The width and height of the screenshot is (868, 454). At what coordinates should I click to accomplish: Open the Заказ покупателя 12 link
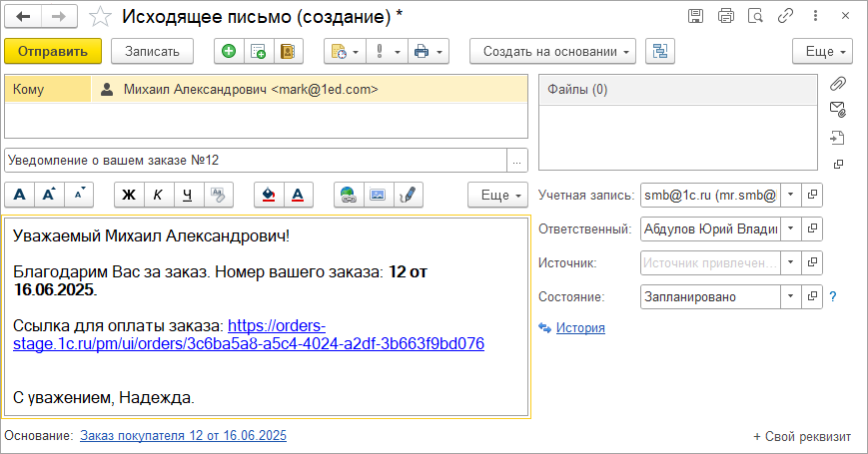[183, 435]
